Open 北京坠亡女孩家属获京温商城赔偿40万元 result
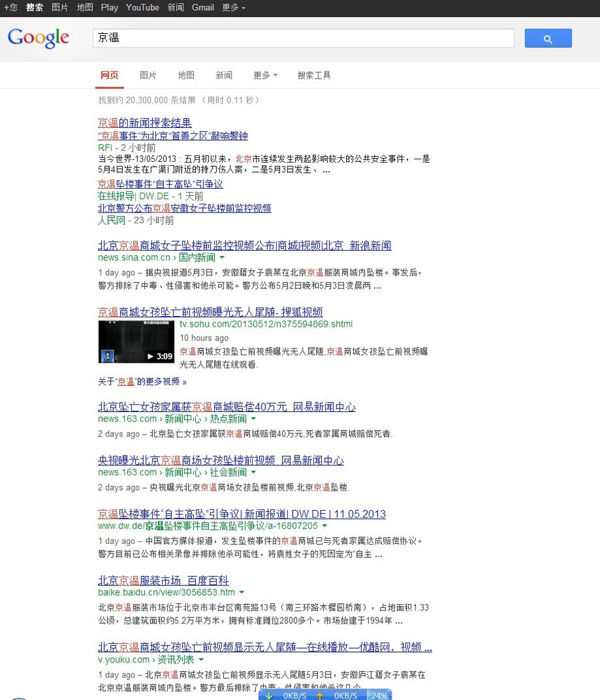The image size is (600, 700). (227, 407)
